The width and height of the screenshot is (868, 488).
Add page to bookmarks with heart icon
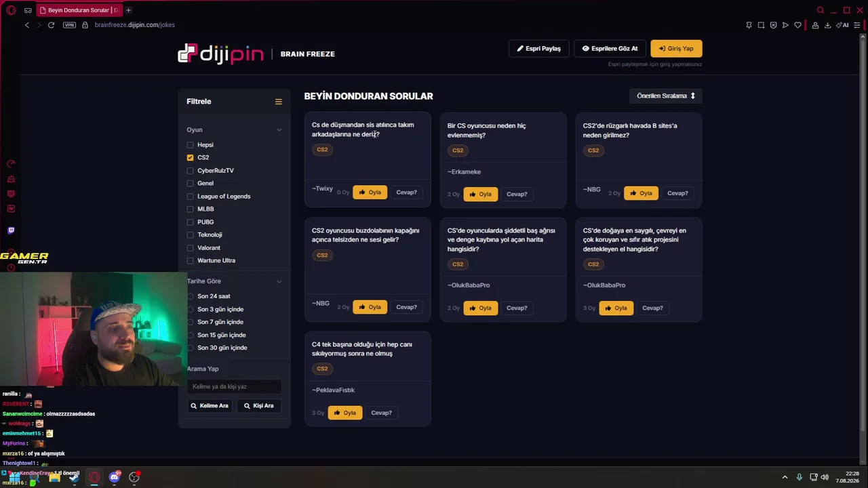point(797,25)
